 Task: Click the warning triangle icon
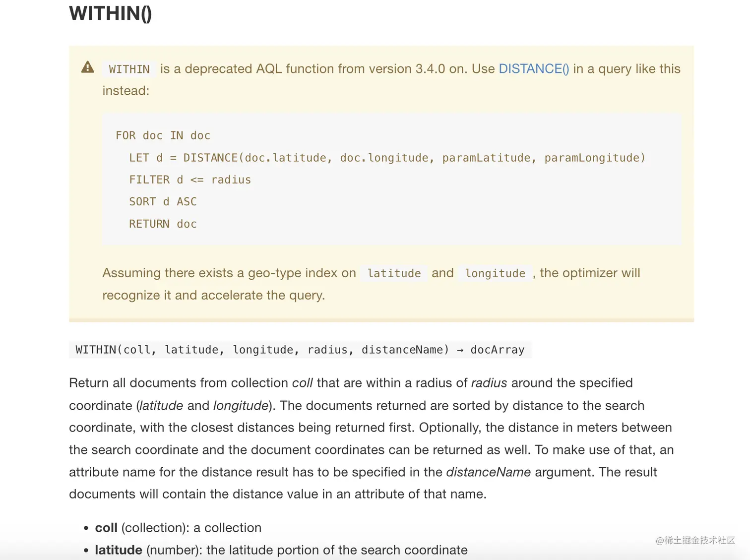88,67
